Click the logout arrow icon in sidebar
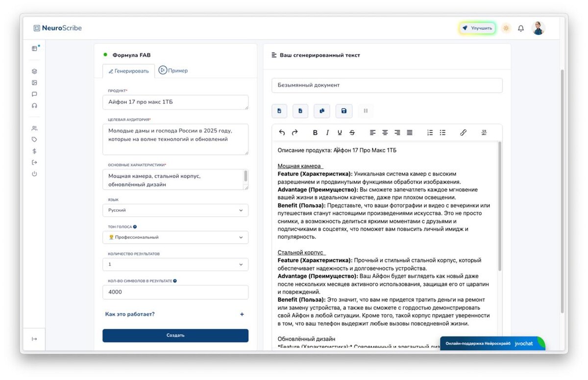 [34, 162]
